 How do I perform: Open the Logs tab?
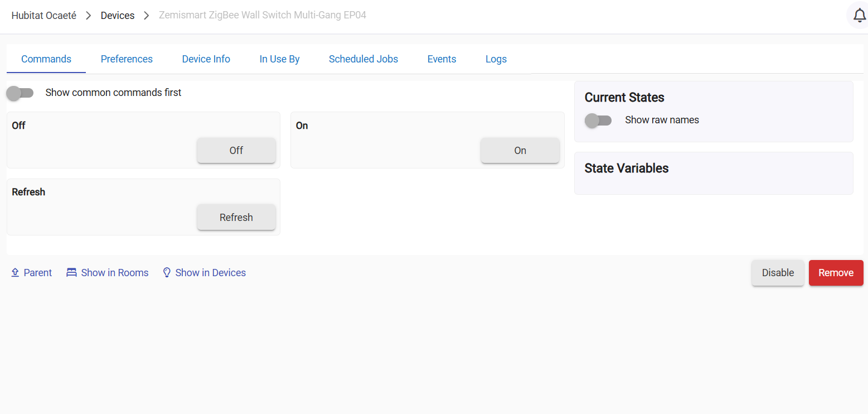[496, 59]
